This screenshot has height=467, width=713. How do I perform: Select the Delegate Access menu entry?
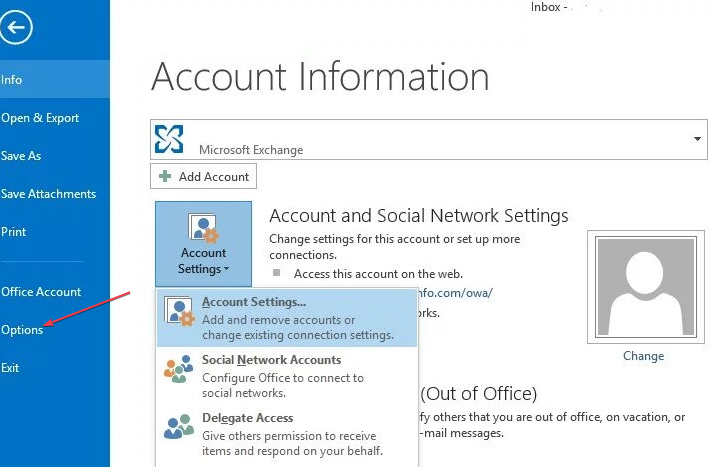click(287, 434)
